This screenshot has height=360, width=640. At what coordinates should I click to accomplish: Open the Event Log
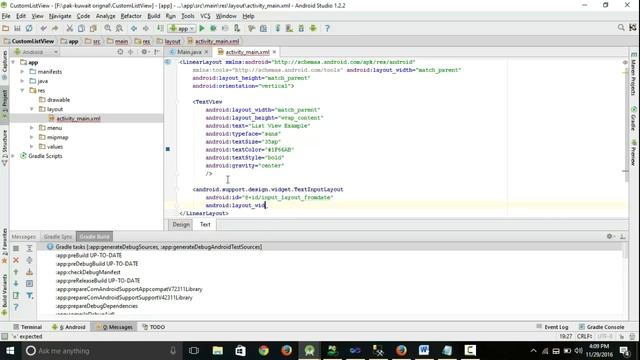[x=552, y=327]
